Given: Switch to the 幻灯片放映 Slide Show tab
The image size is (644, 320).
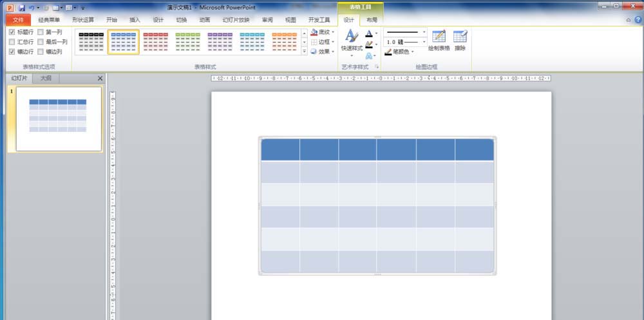Looking at the screenshot, I should coord(236,20).
